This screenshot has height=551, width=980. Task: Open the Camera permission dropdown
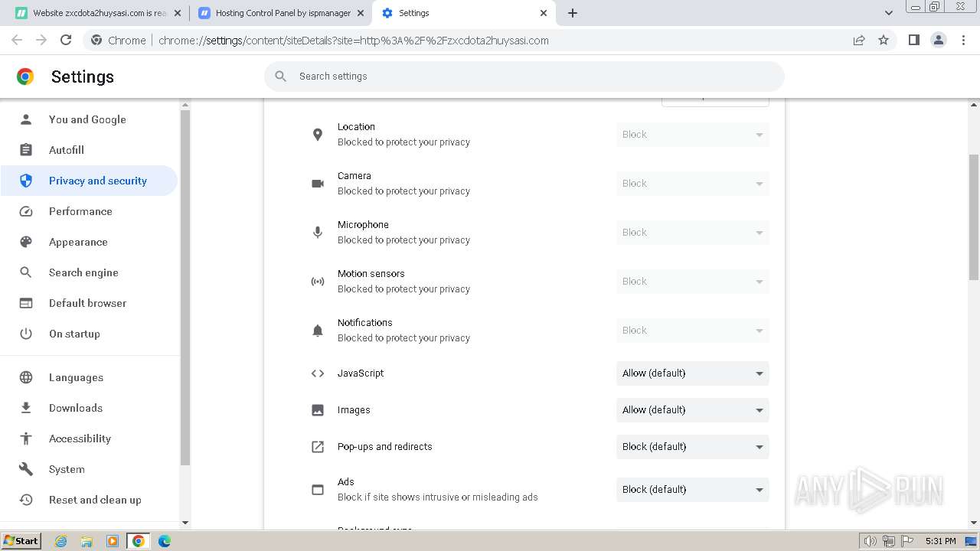693,184
